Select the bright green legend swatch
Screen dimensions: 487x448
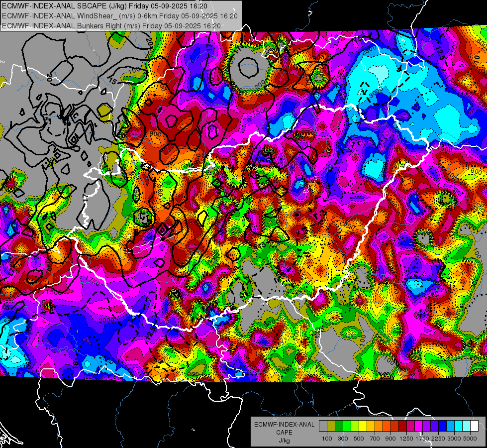[x=347, y=426]
